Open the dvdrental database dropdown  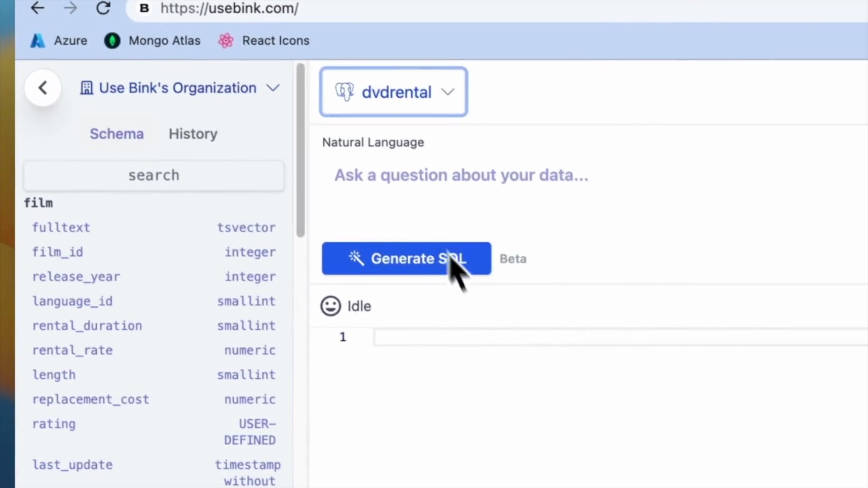point(393,91)
